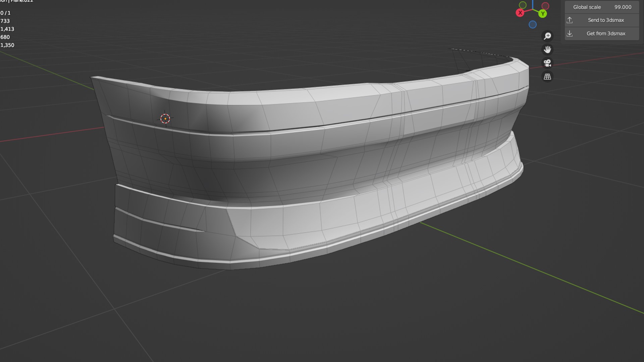Click the hollow green negative Y circle
Viewport: 644px width, 362px height.
[523, 5]
